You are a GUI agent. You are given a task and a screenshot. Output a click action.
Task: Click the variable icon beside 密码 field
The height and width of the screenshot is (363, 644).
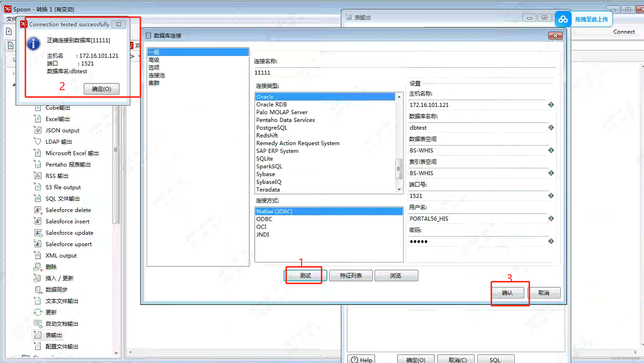[x=551, y=241]
